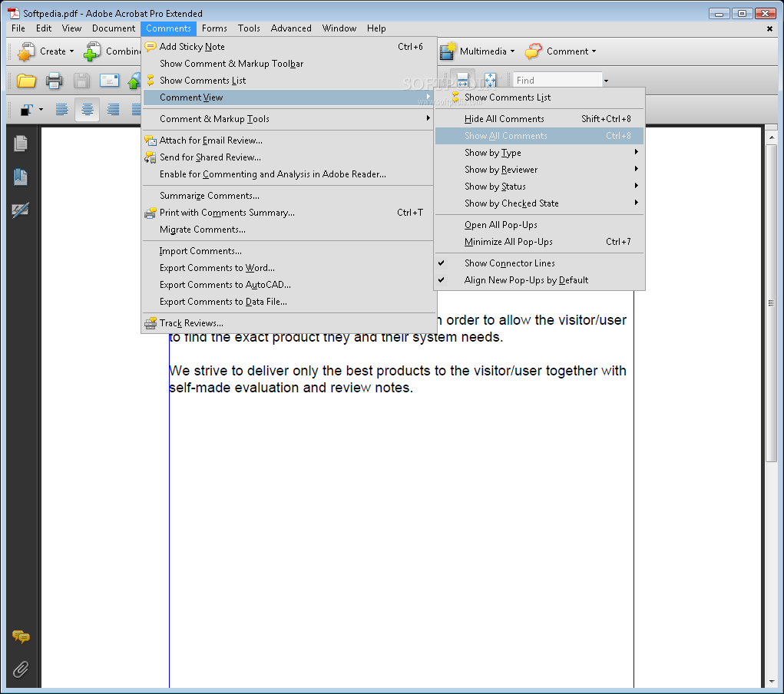Choose Summarize Comments...
The height and width of the screenshot is (694, 784).
tap(289, 196)
